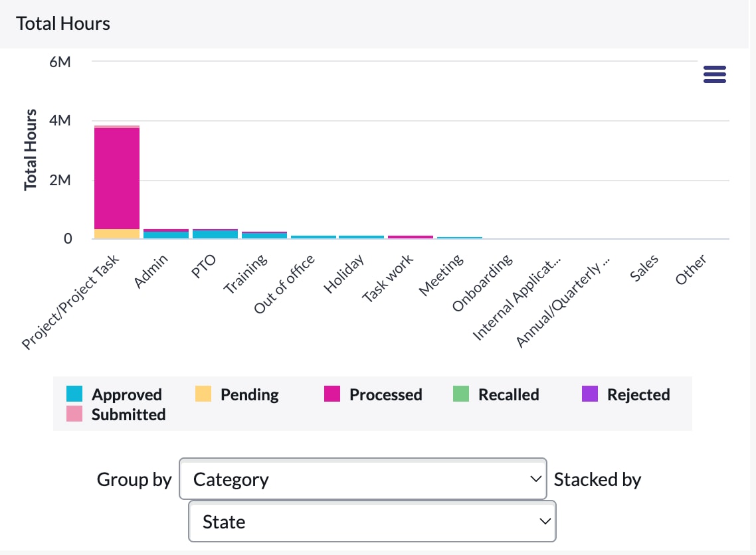Click the Total Hours chart title
756x555 pixels.
click(x=61, y=23)
